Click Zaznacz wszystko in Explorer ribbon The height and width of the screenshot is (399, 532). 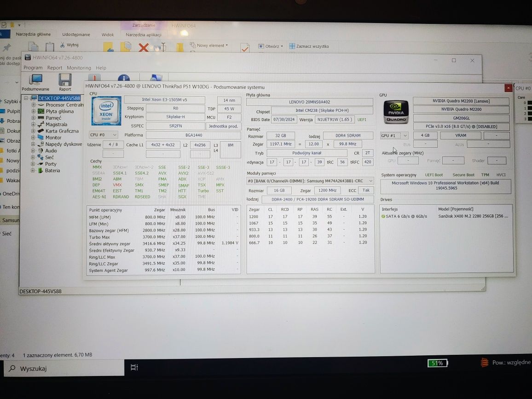309,46
